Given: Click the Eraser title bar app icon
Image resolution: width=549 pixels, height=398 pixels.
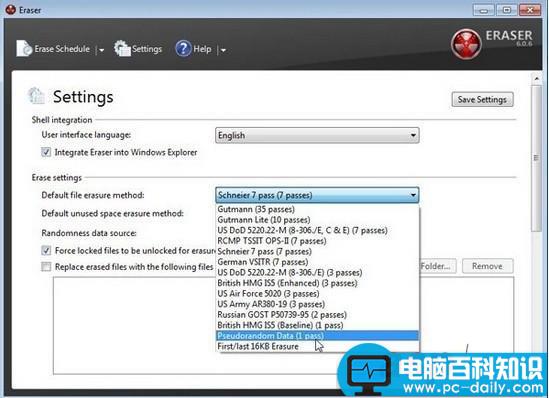Looking at the screenshot, I should 11,9.
